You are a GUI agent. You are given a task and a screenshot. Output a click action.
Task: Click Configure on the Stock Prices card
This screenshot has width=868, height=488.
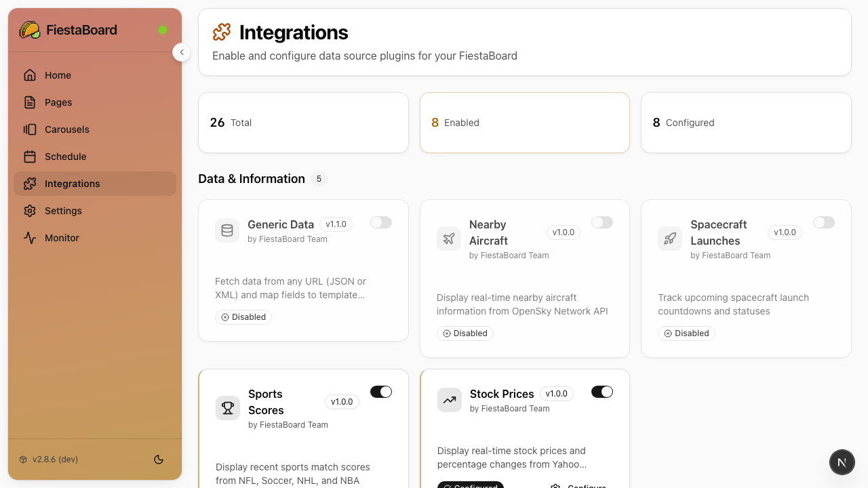coord(578,485)
